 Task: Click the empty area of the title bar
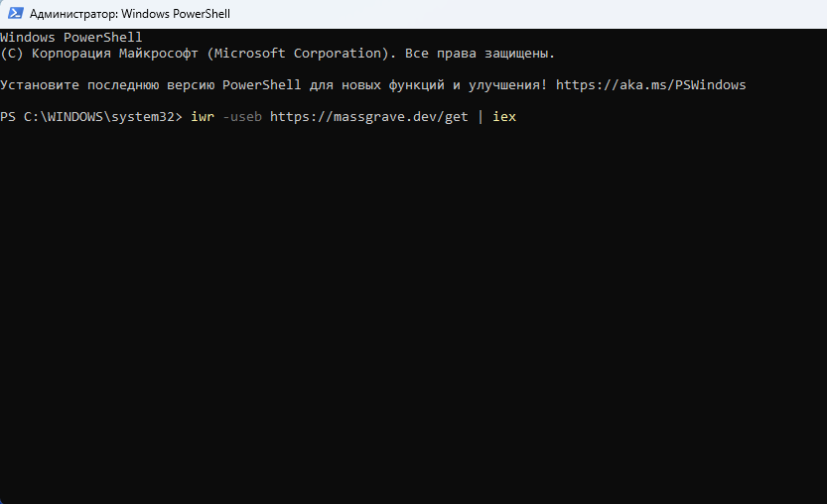coord(527,14)
